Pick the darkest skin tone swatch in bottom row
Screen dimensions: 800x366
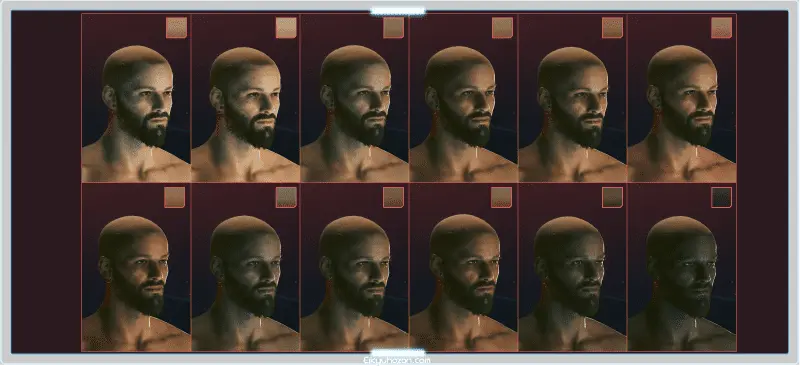click(721, 198)
